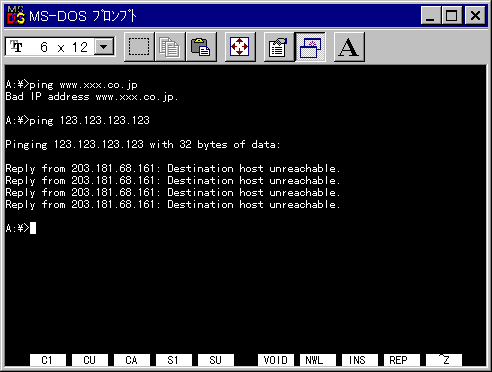Minimize the MS-DOS prompt window
Image resolution: width=492 pixels, height=372 pixels.
[430, 16]
